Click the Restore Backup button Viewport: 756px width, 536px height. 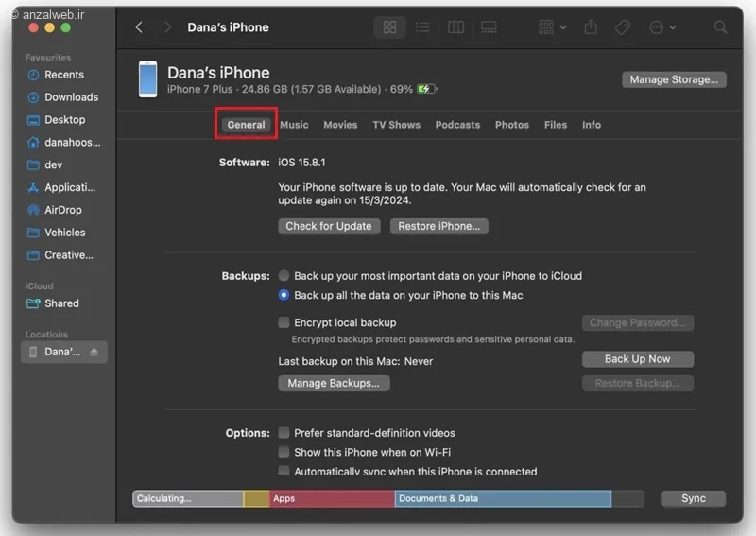tap(637, 383)
